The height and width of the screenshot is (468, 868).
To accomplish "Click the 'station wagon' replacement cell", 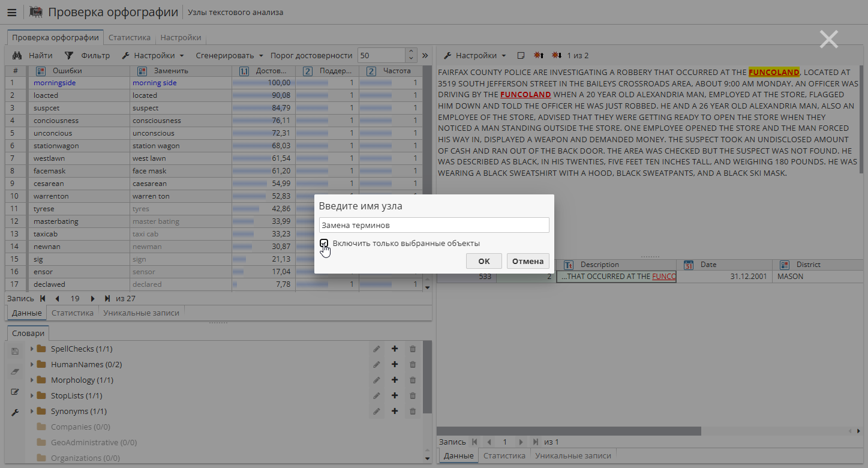I will pyautogui.click(x=181, y=146).
